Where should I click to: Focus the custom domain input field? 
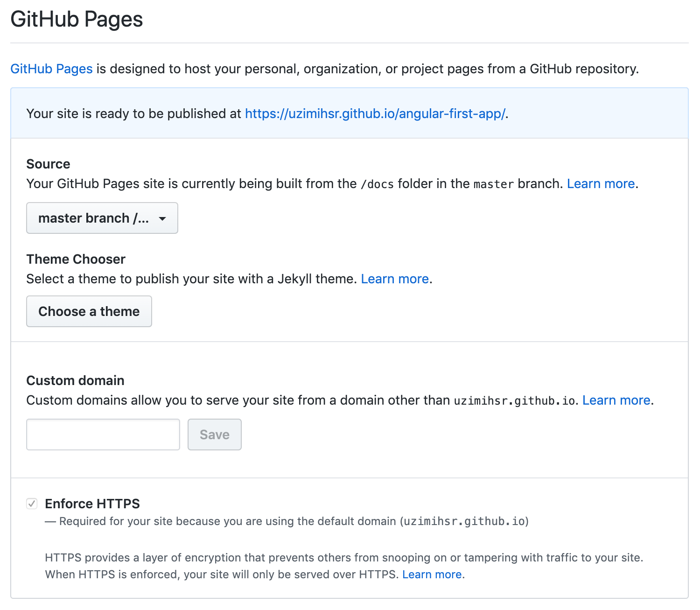pos(103,435)
